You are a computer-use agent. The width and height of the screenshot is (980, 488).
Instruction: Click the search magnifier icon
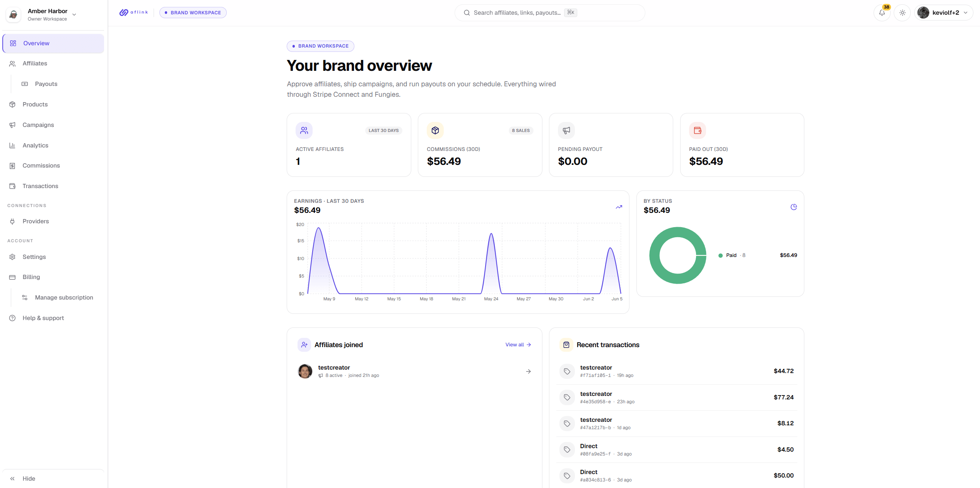(467, 13)
